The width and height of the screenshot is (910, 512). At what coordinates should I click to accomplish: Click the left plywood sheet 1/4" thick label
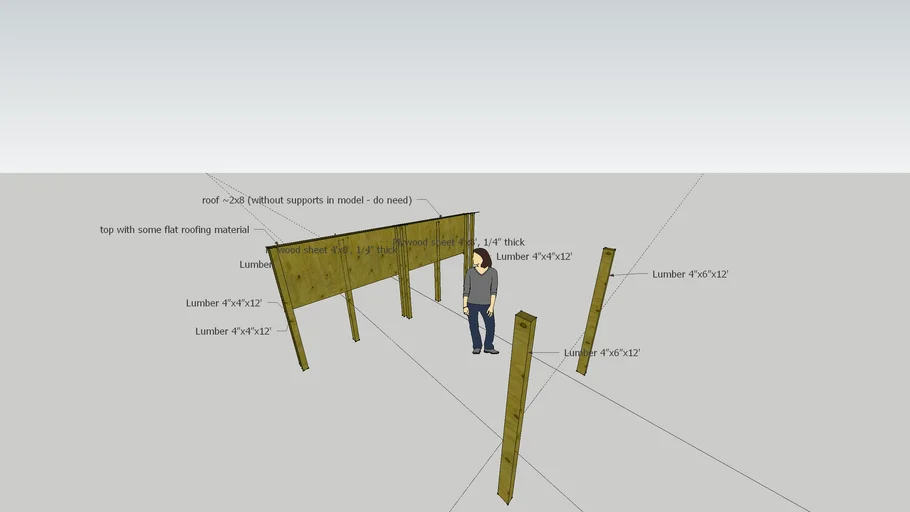tap(335, 250)
